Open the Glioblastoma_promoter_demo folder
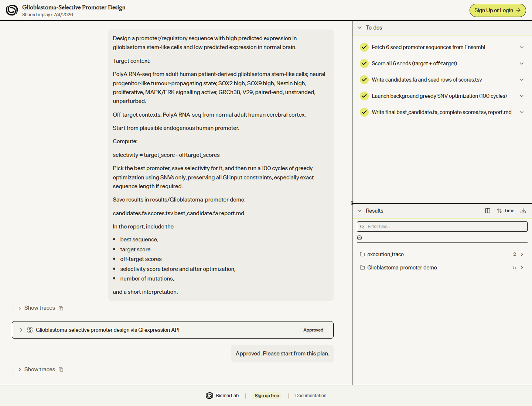The width and height of the screenshot is (532, 406). point(442,268)
